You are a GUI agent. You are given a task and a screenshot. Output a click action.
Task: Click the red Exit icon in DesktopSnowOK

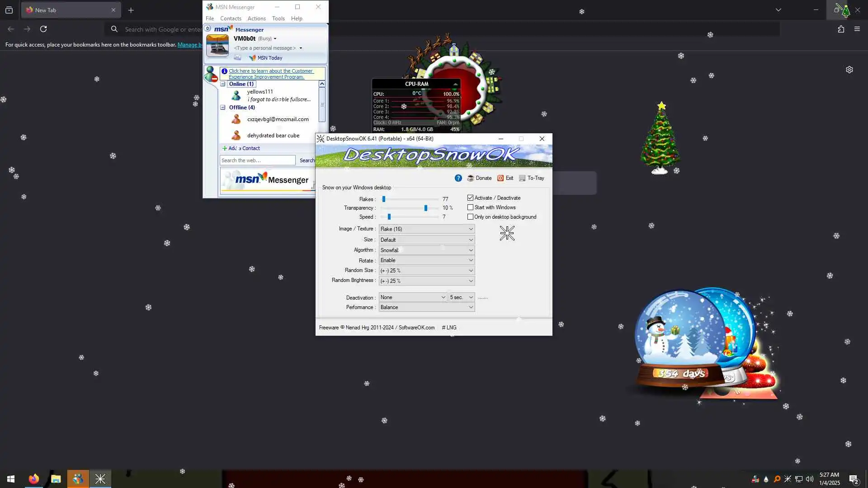[500, 178]
